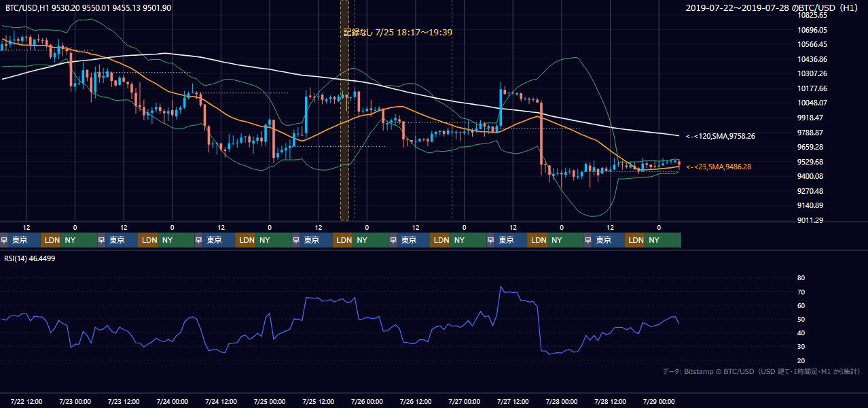Image resolution: width=868 pixels, height=408 pixels.
Task: Click price axis label 10307.26
Action: (x=812, y=73)
